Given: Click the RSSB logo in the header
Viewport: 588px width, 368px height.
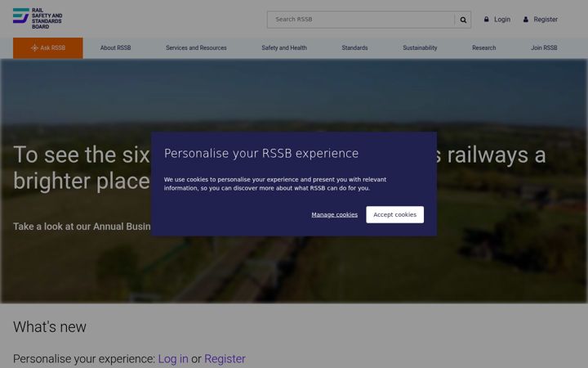Looking at the screenshot, I should 38,18.
